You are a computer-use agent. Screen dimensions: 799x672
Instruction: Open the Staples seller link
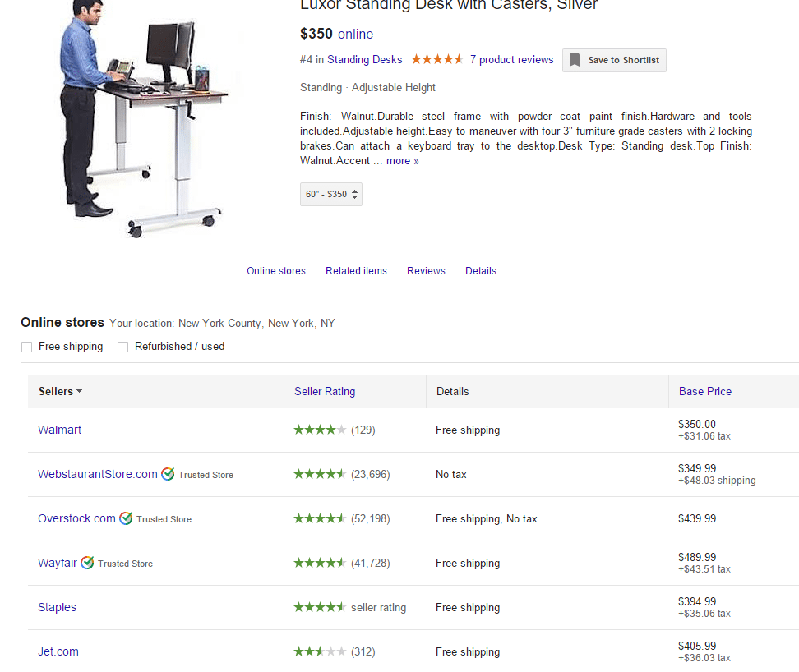[57, 607]
